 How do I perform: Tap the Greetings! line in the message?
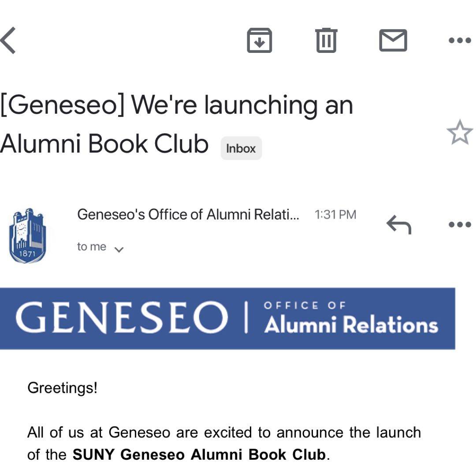tap(62, 388)
